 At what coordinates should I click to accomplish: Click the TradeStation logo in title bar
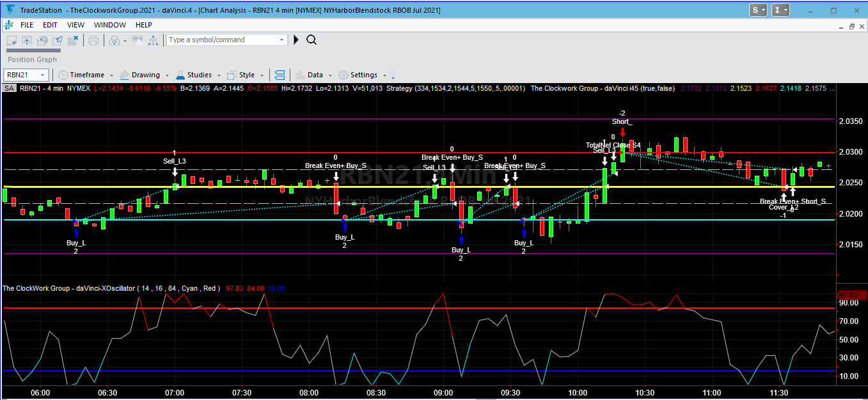click(x=9, y=10)
